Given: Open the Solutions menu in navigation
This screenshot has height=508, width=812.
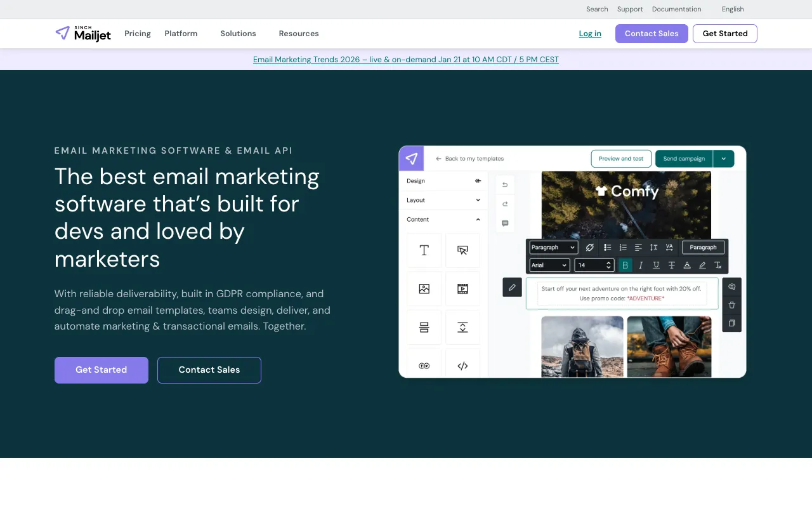Looking at the screenshot, I should click(x=238, y=34).
